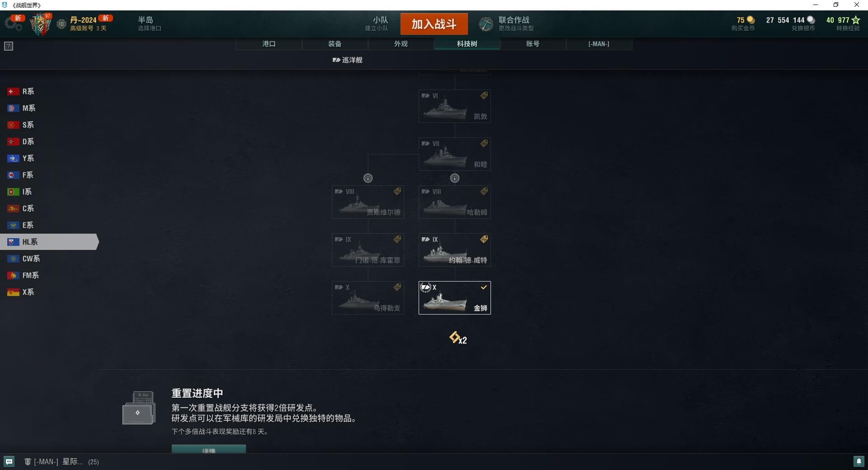Screen dimensions: 868x470
Task: Select the 约翰·德·威特 tier IX ship
Action: point(455,250)
